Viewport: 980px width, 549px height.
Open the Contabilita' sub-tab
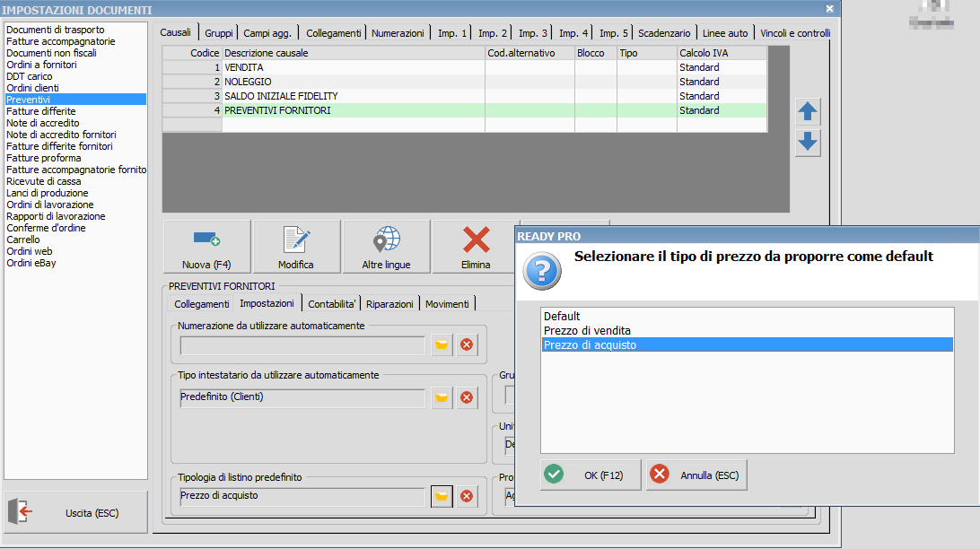click(x=332, y=304)
